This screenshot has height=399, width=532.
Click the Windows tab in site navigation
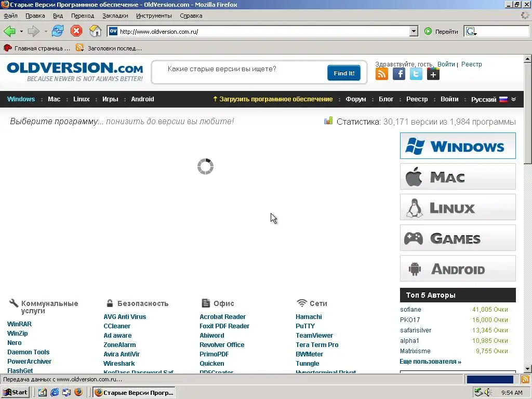coord(21,99)
